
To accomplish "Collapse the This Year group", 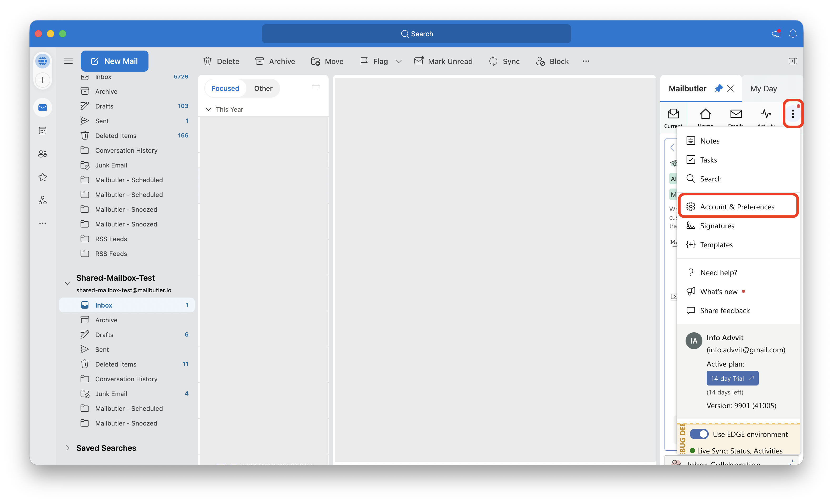I will [x=209, y=109].
